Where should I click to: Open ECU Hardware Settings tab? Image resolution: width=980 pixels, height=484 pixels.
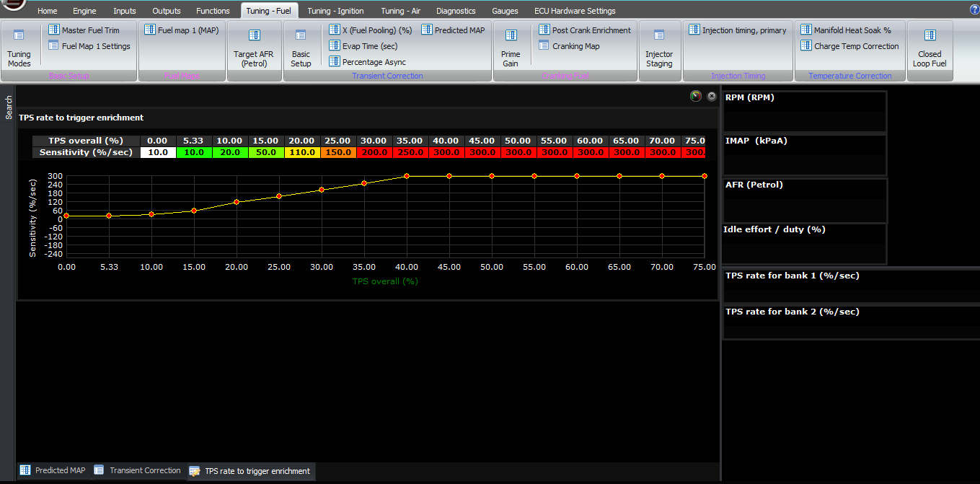click(x=575, y=11)
